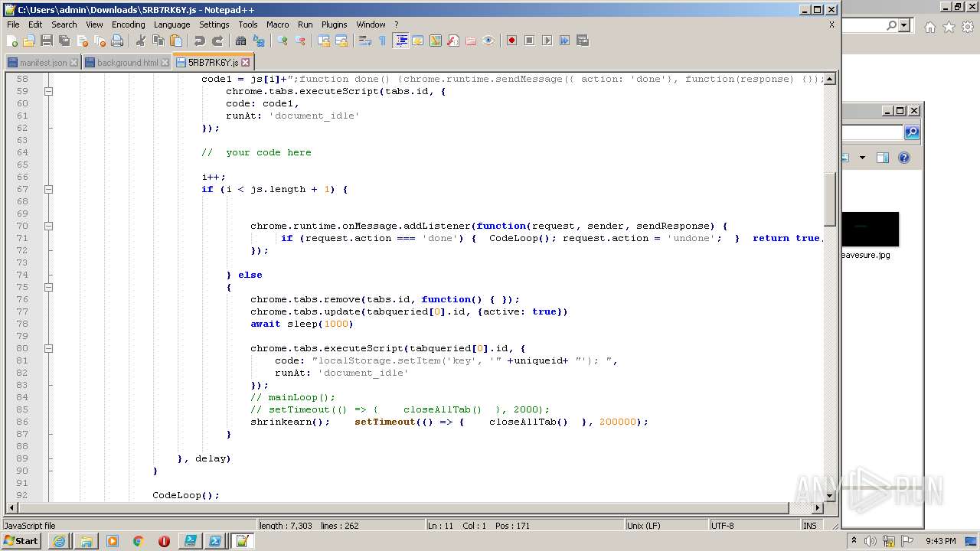Open the Function List panel icon
The height and width of the screenshot is (551, 980).
pos(453,41)
